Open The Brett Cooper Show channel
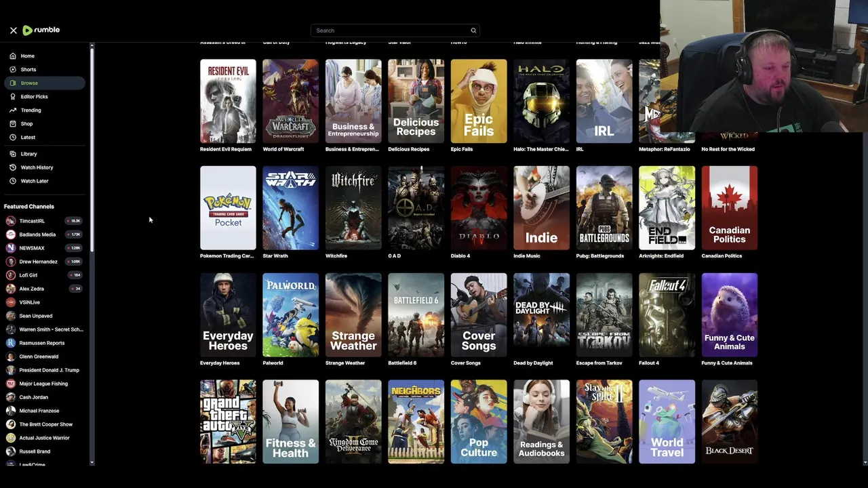The height and width of the screenshot is (488, 868). pos(45,424)
